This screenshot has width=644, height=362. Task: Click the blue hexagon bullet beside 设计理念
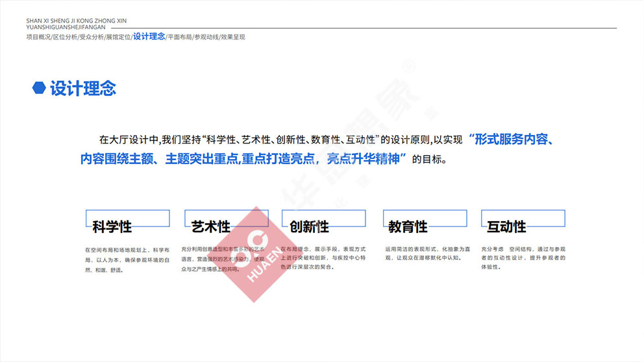pyautogui.click(x=39, y=88)
